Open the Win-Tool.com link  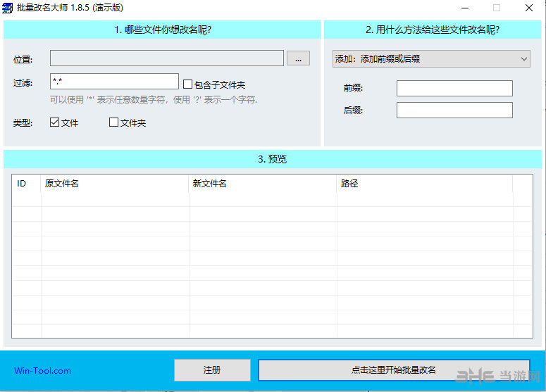coord(42,371)
